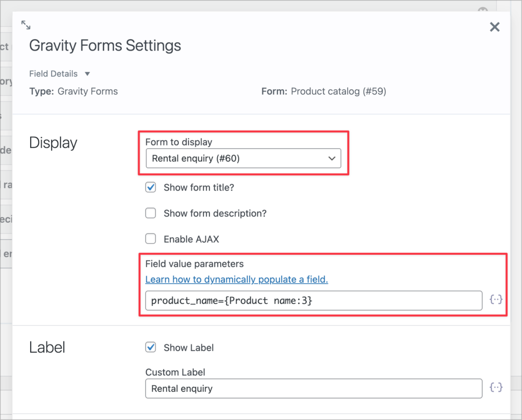Click the 'Label' section heading
The height and width of the screenshot is (420, 522).
coord(47,348)
